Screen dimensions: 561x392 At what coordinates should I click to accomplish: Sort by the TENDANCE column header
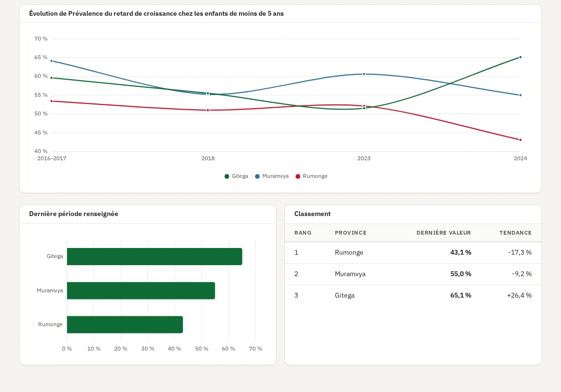(x=516, y=233)
